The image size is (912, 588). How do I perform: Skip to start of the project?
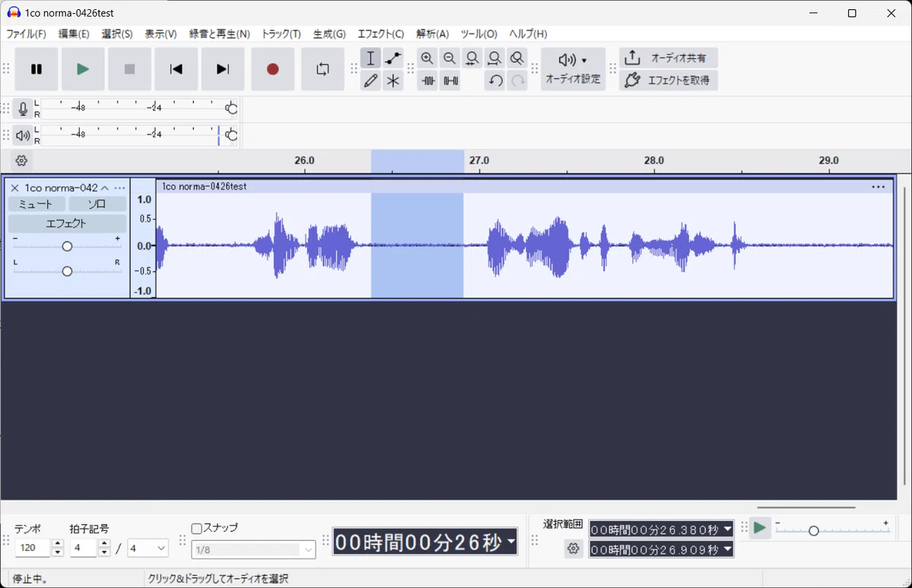176,69
